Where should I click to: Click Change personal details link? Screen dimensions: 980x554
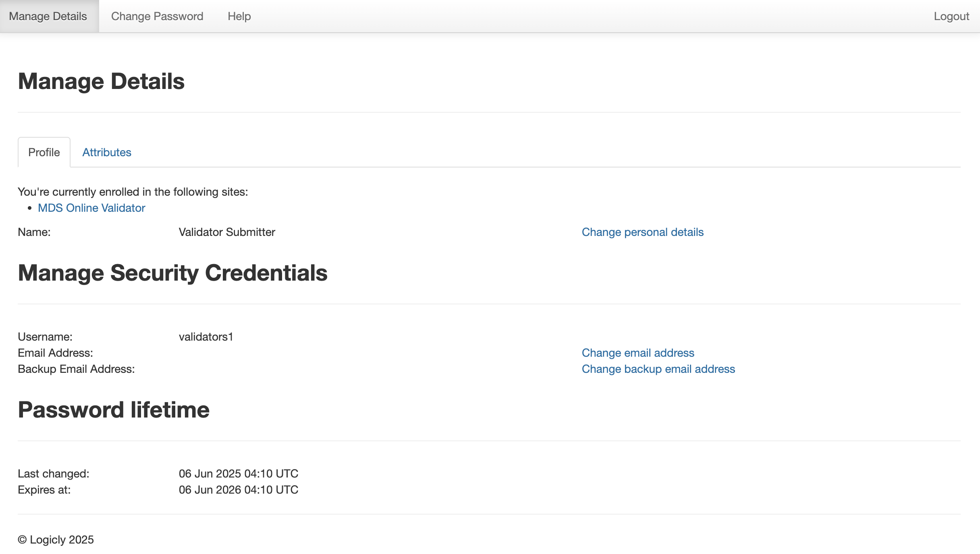[x=642, y=232]
